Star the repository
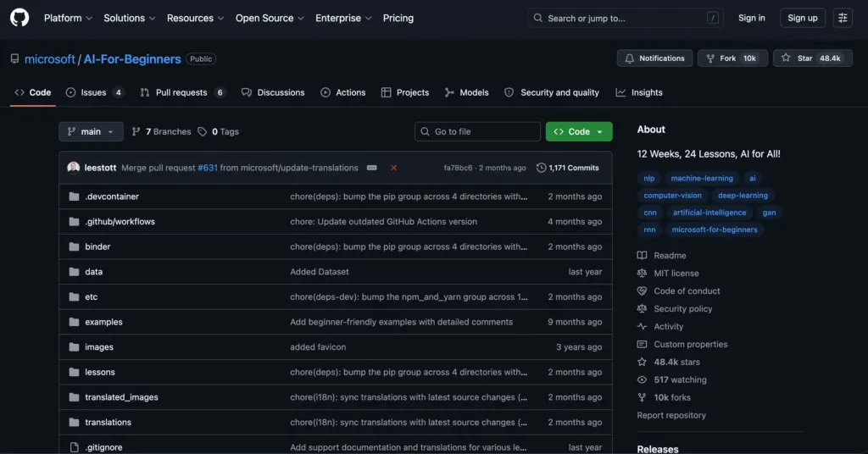 tap(813, 58)
